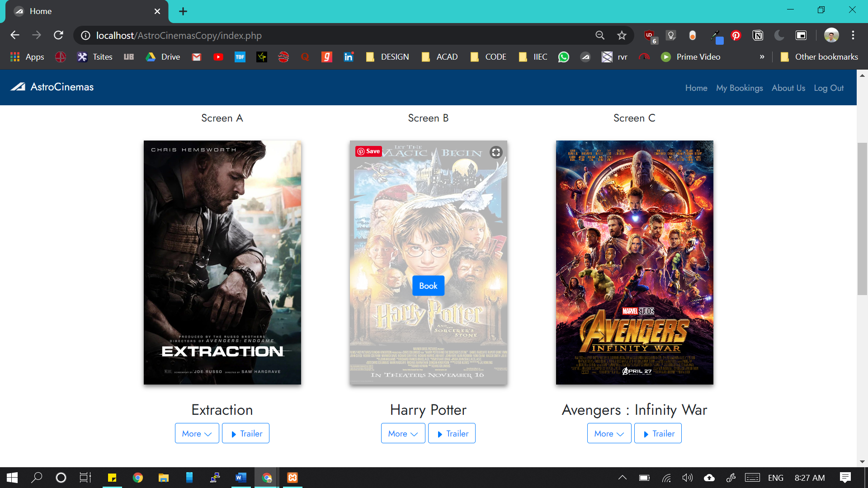Open the Drive bookmark
Image resolution: width=868 pixels, height=488 pixels.
click(163, 57)
